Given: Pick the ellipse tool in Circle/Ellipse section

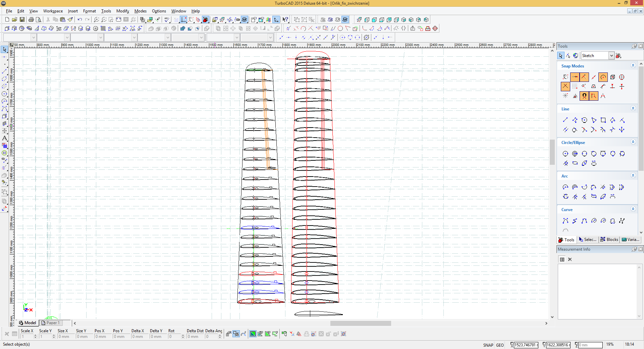Looking at the screenshot, I should pos(575,163).
